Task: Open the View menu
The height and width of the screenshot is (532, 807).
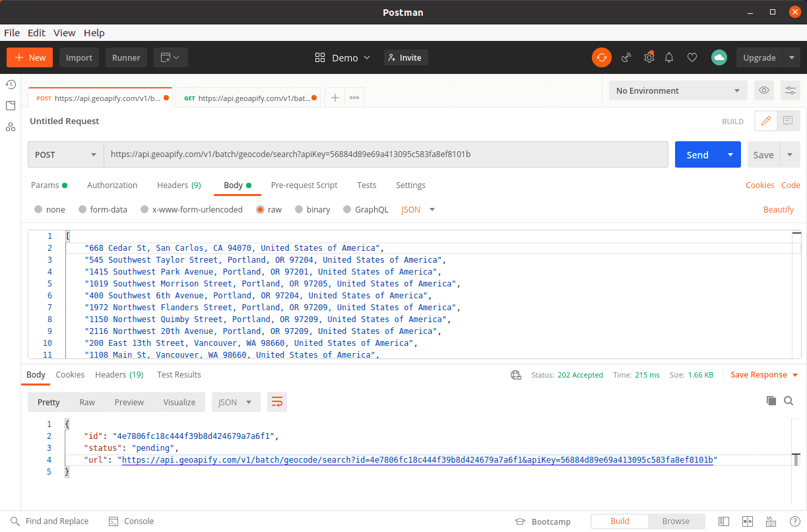Action: point(65,32)
